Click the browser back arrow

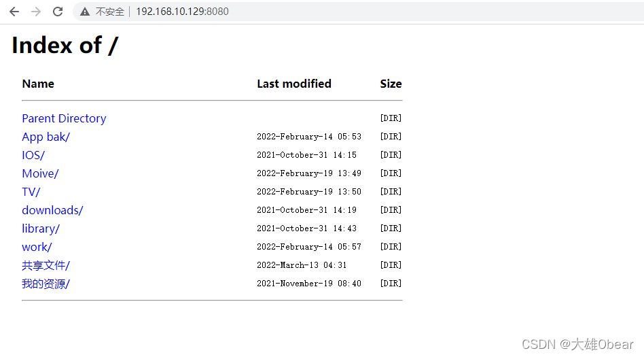pyautogui.click(x=14, y=12)
